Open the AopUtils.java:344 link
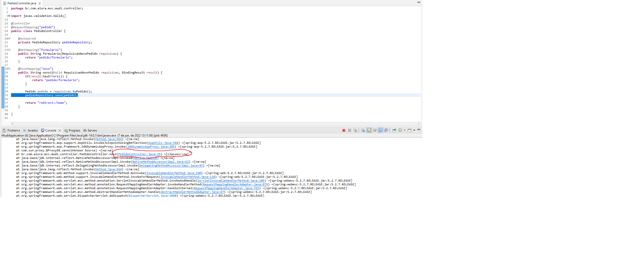 (163, 143)
